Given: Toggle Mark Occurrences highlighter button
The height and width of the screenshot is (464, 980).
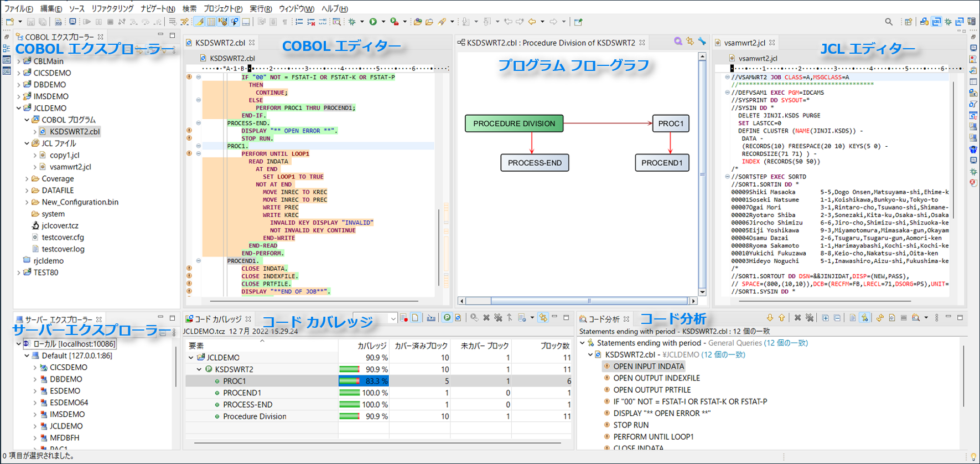Looking at the screenshot, I should [x=199, y=22].
